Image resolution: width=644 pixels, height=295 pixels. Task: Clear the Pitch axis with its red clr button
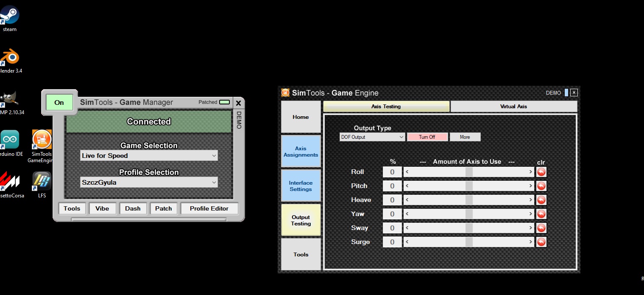point(541,186)
